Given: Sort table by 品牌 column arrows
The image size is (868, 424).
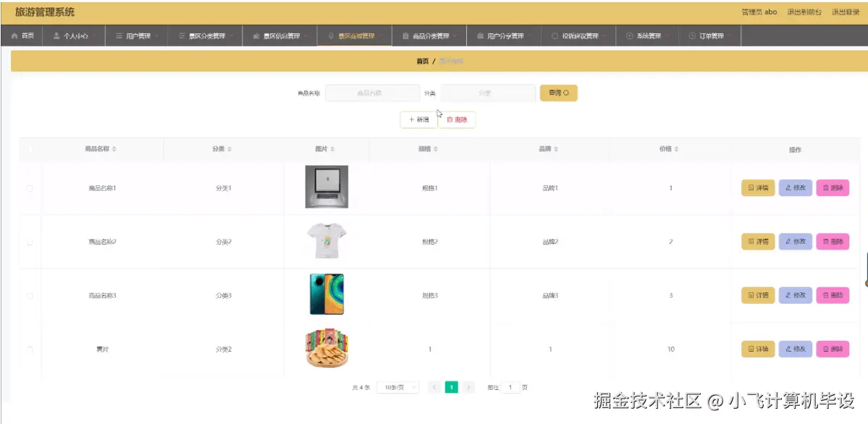Looking at the screenshot, I should click(x=556, y=150).
